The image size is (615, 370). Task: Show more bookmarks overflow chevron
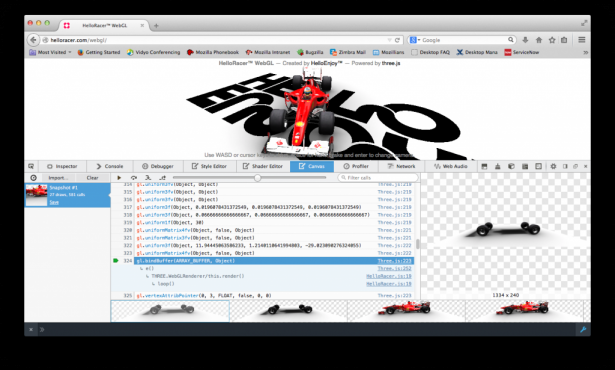(x=586, y=52)
